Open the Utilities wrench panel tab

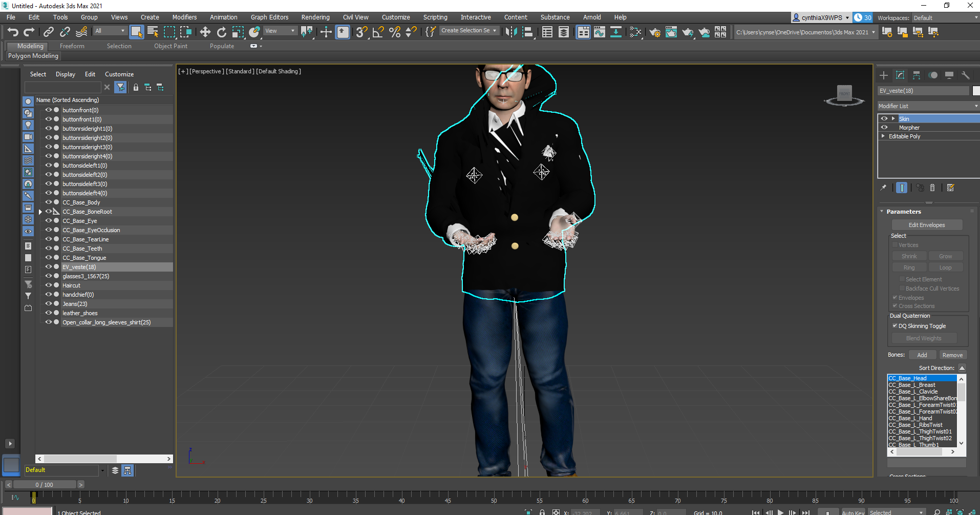click(966, 75)
